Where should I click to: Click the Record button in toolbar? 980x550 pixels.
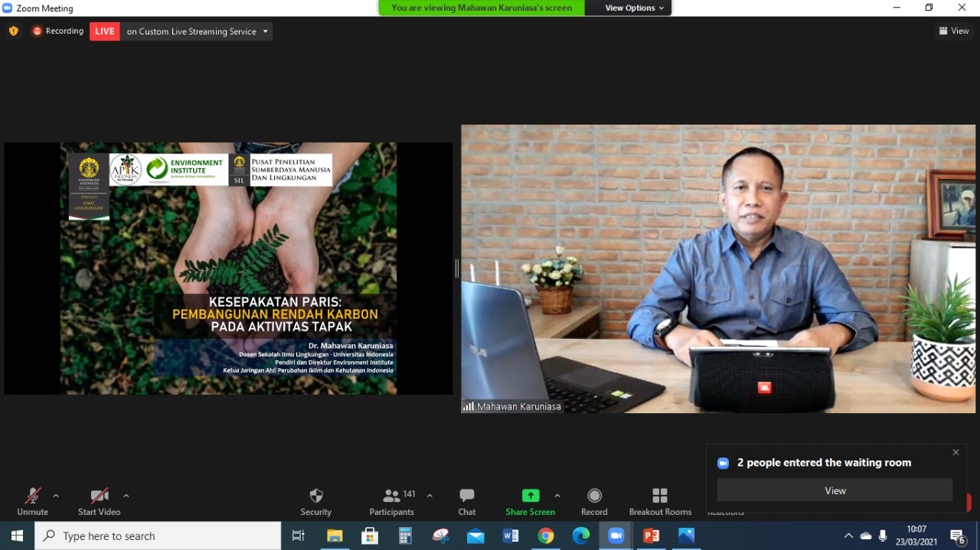(x=594, y=497)
